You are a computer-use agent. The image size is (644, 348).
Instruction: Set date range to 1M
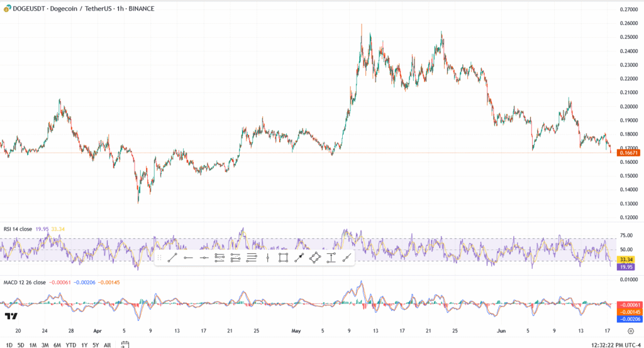(33, 345)
